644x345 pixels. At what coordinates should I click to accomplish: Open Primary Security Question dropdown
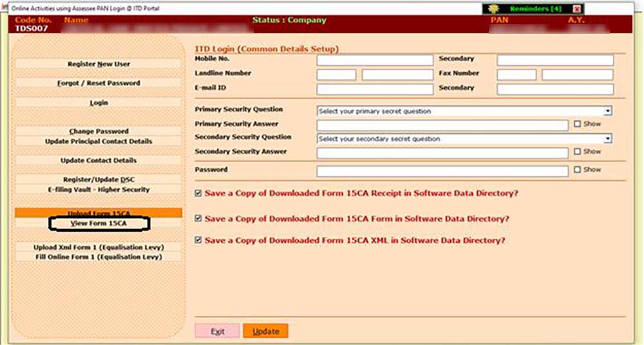point(607,111)
